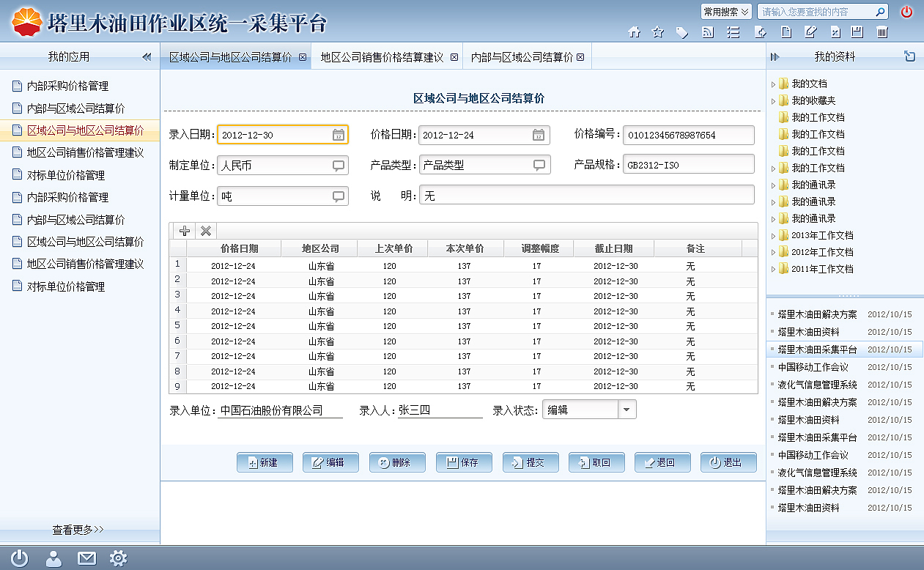Click the 价格编号 input field
The width and height of the screenshot is (924, 570).
tap(689, 135)
